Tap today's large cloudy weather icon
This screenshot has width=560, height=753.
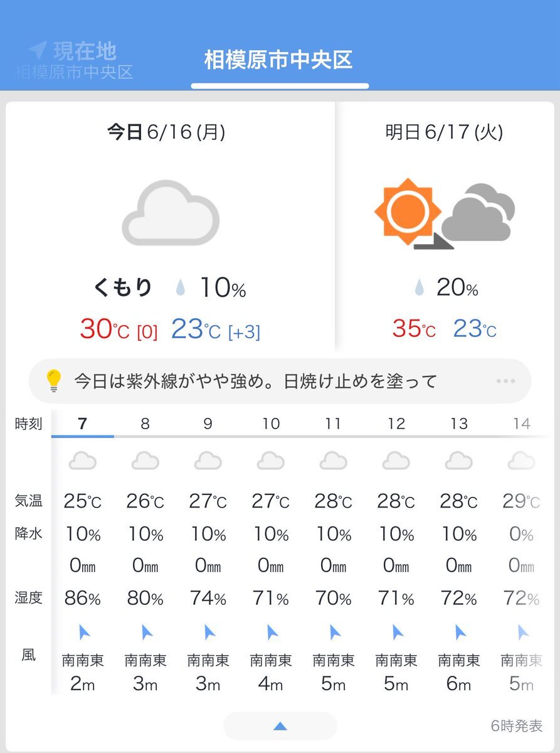point(171,213)
